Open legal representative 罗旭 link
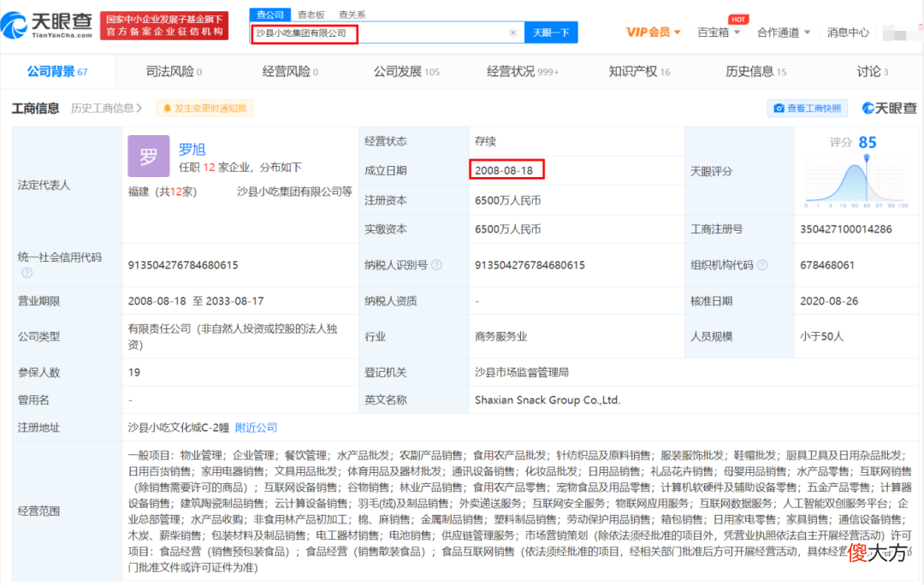Screen dimensions: 924x585 192,150
